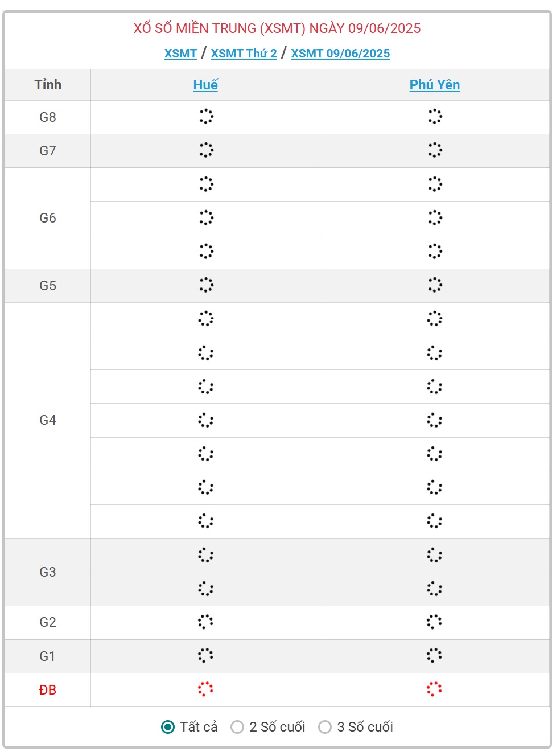The image size is (552, 756).
Task: Open the XSMT breadcrumb link
Action: click(180, 54)
